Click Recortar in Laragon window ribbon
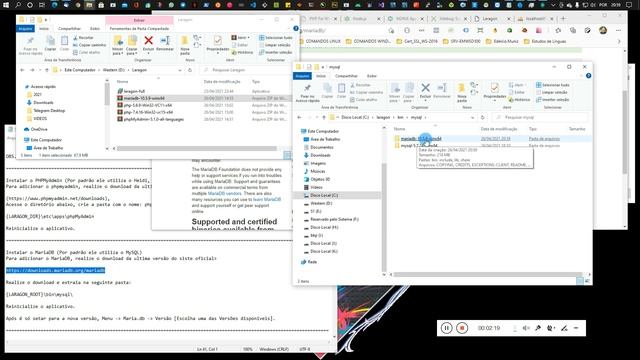640x360 pixels. (83, 38)
